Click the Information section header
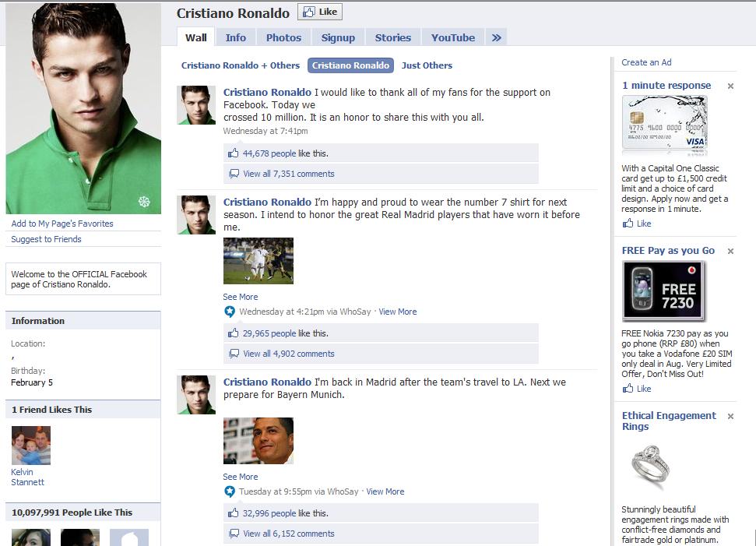 click(83, 321)
